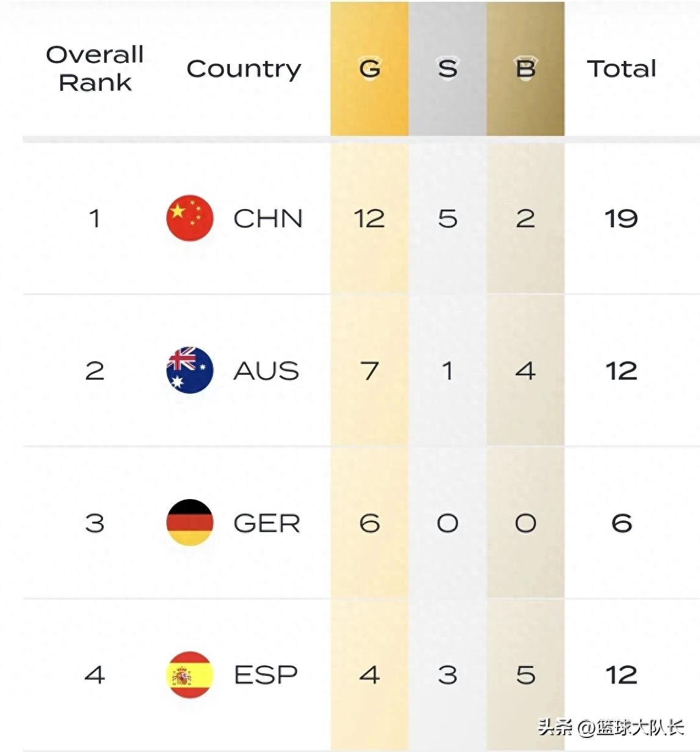Select the bronze medal B header icon

(x=526, y=68)
